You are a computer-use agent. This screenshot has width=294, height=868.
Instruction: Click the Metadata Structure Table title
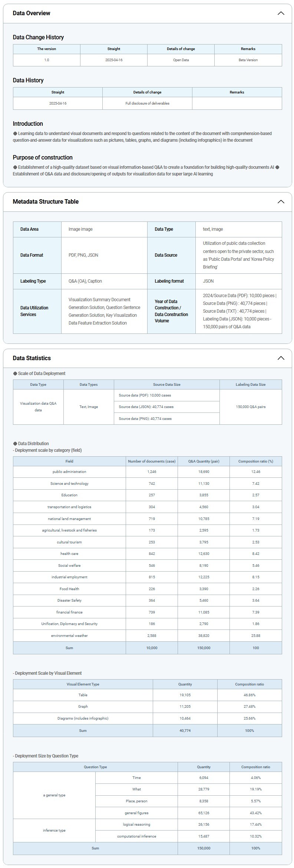46,202
